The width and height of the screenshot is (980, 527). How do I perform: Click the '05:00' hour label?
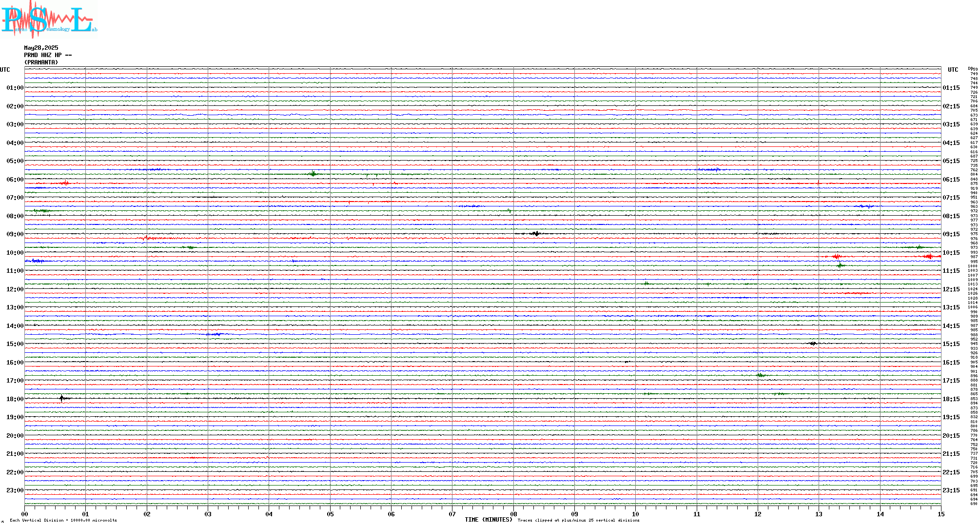(15, 161)
